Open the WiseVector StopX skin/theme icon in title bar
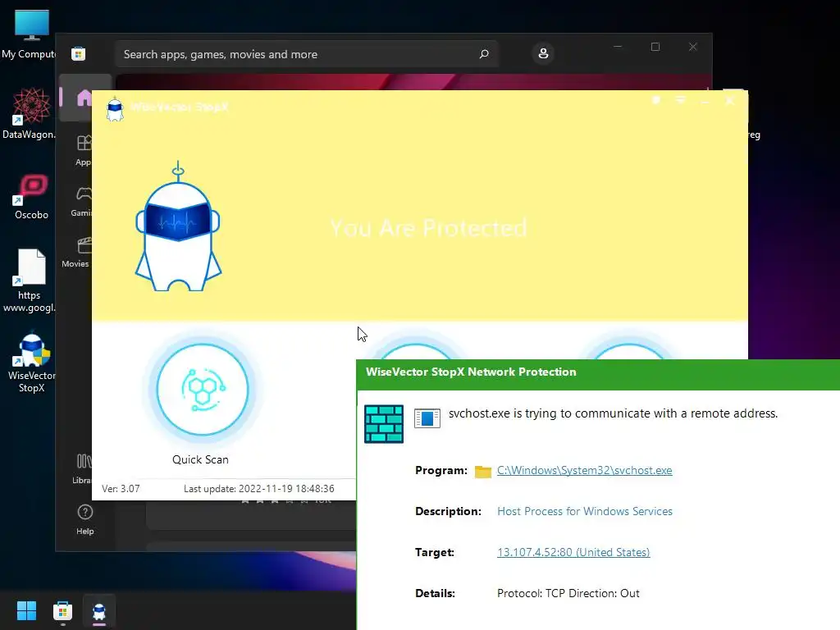840x630 pixels. click(x=655, y=100)
